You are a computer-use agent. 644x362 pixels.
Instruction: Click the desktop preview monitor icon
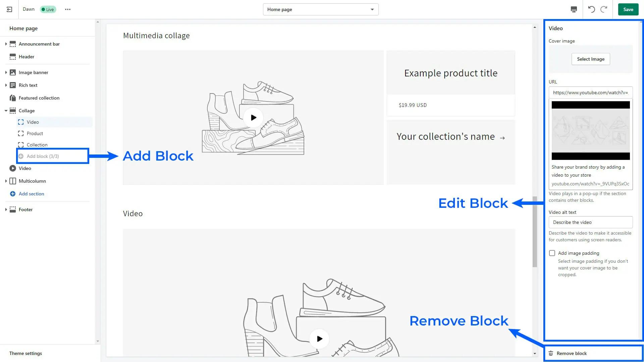[574, 9]
